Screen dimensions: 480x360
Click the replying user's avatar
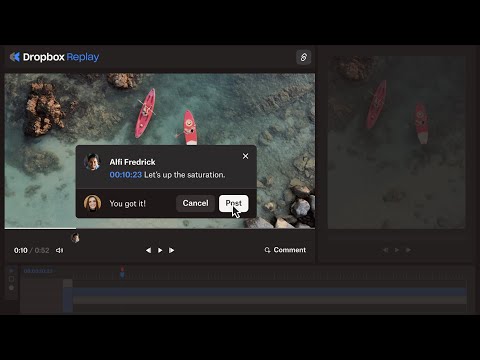coord(92,203)
